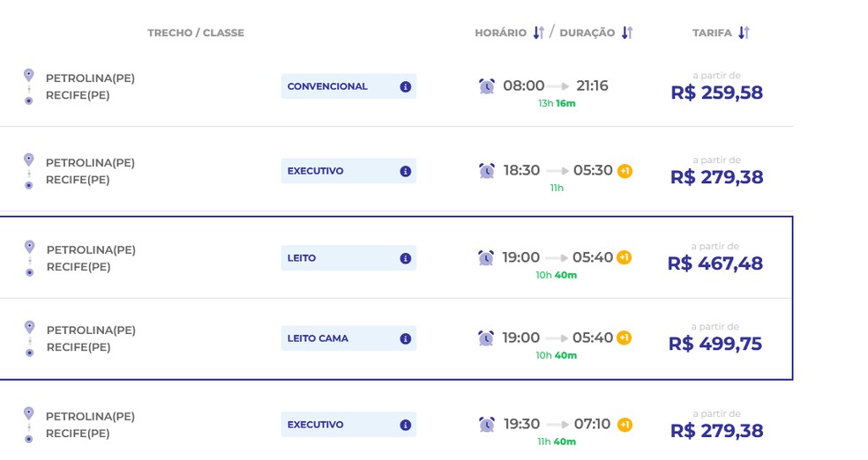Open info icon on LEITO CAMA badge
The width and height of the screenshot is (868, 460).
pyautogui.click(x=405, y=338)
